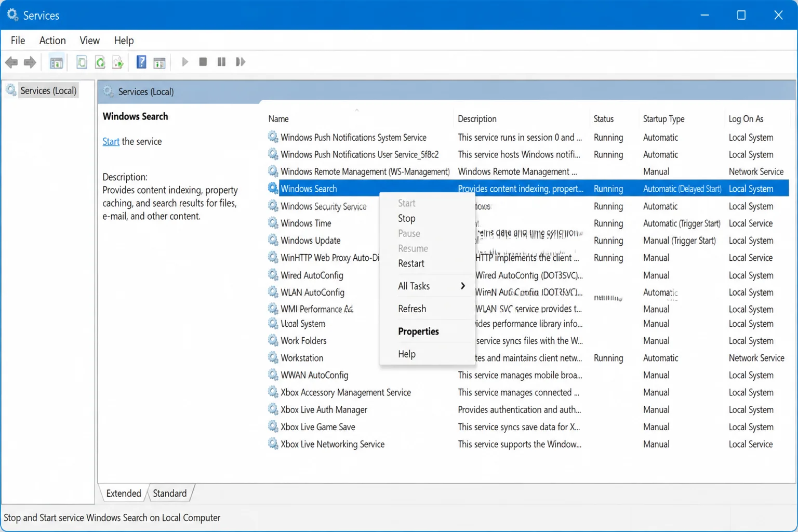
Task: Click description 'Provides authentication and auth...'
Action: click(519, 409)
